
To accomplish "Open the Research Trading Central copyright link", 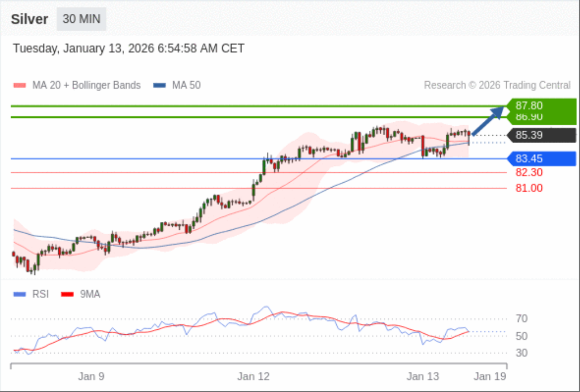I will click(x=497, y=85).
